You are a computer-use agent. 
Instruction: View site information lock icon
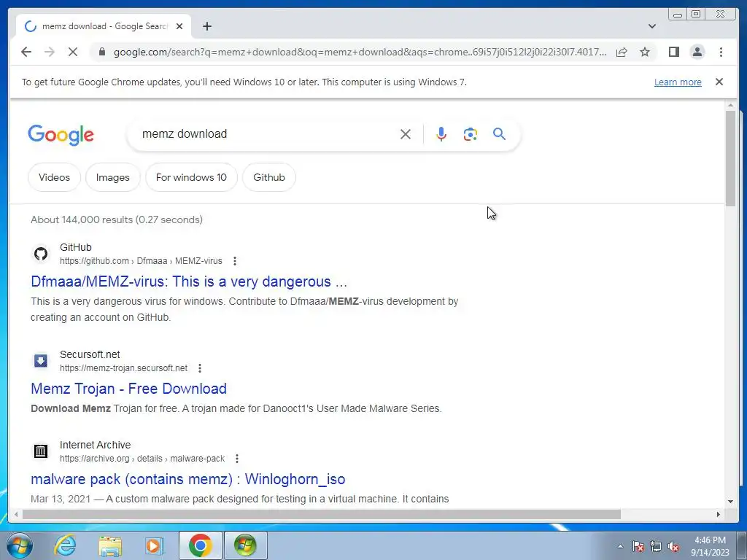[101, 52]
